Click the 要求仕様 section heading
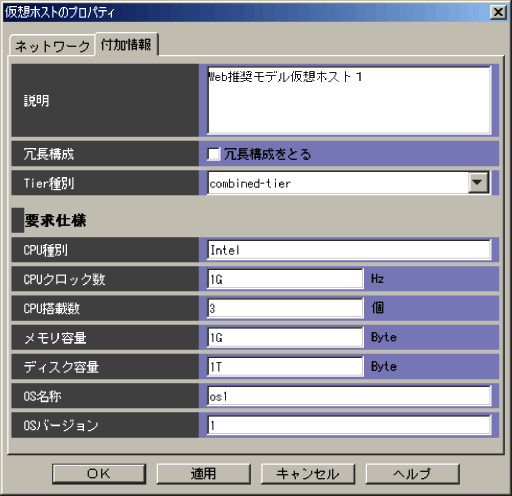The height and width of the screenshot is (496, 512). point(55,220)
